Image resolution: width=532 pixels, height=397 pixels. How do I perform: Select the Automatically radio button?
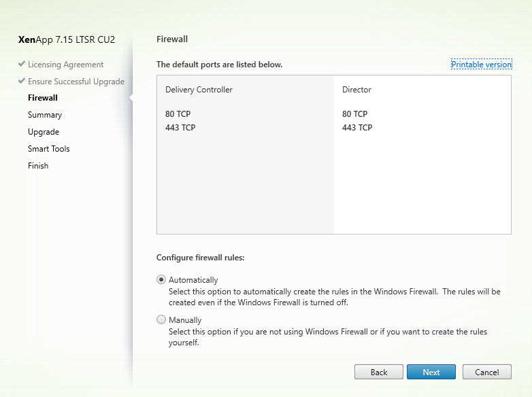tap(161, 279)
